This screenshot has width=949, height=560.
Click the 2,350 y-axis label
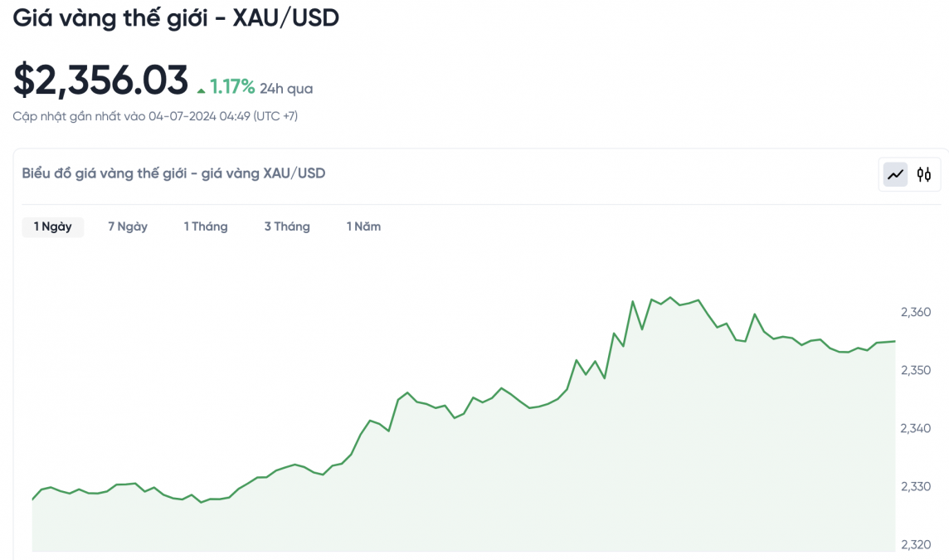tap(916, 370)
